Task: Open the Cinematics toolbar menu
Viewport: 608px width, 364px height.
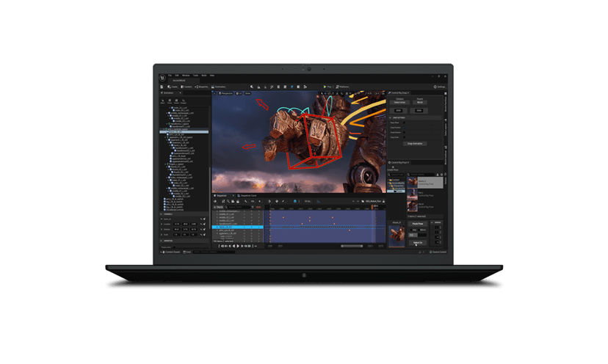Action: (219, 87)
